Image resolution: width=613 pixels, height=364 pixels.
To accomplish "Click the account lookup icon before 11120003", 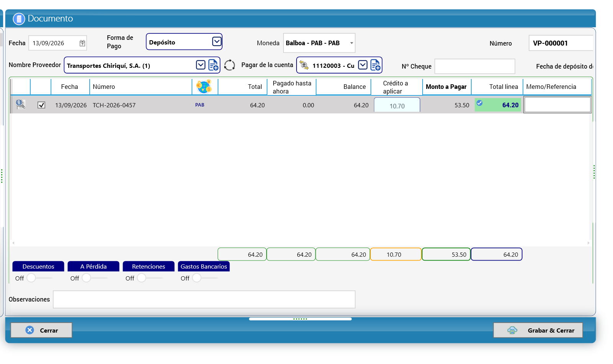I will point(304,65).
